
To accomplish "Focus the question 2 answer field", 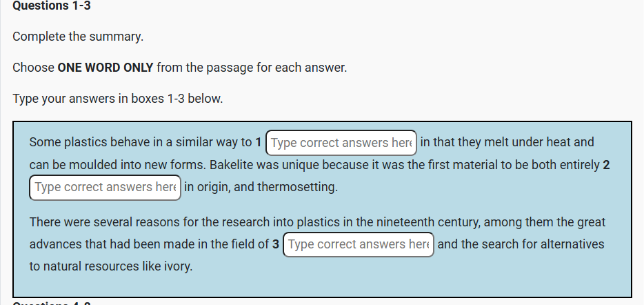I will click(105, 187).
